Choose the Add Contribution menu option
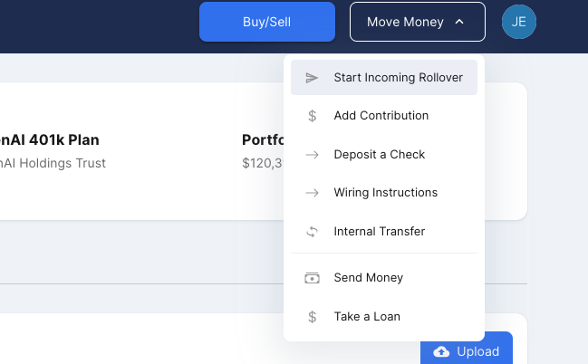Screen dimensions: 588x364 (381, 116)
